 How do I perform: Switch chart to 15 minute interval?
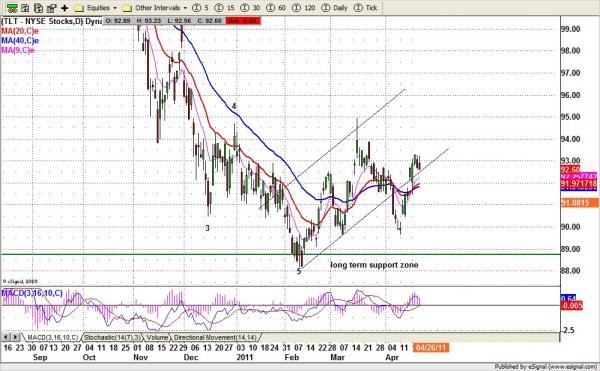[x=224, y=8]
